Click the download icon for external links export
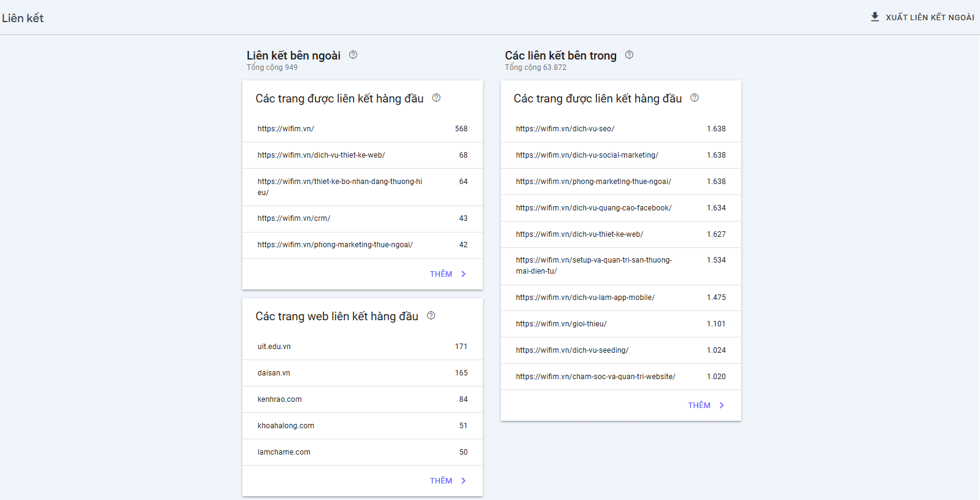This screenshot has width=980, height=500. (875, 17)
